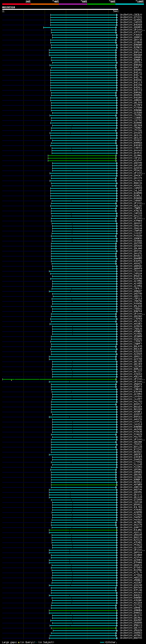Select hit label UniRef100_Q43532
Image resolution: width=146 pixels, height=644 pixels.
point(131,153)
